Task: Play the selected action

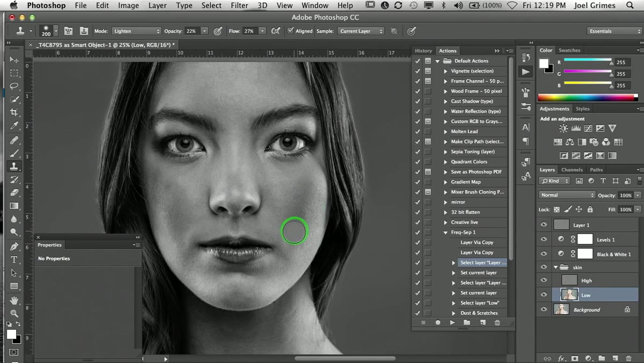Action: point(452,323)
